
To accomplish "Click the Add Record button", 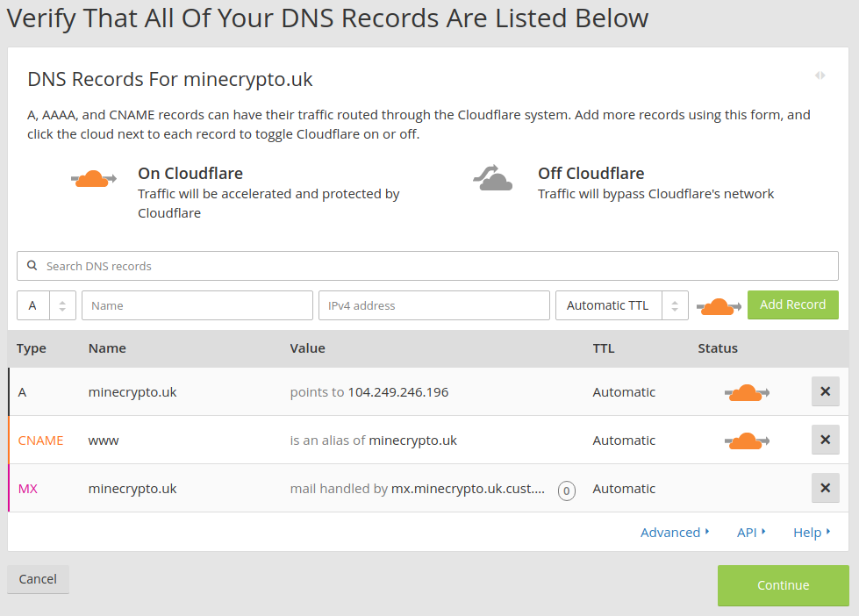I will tap(792, 304).
